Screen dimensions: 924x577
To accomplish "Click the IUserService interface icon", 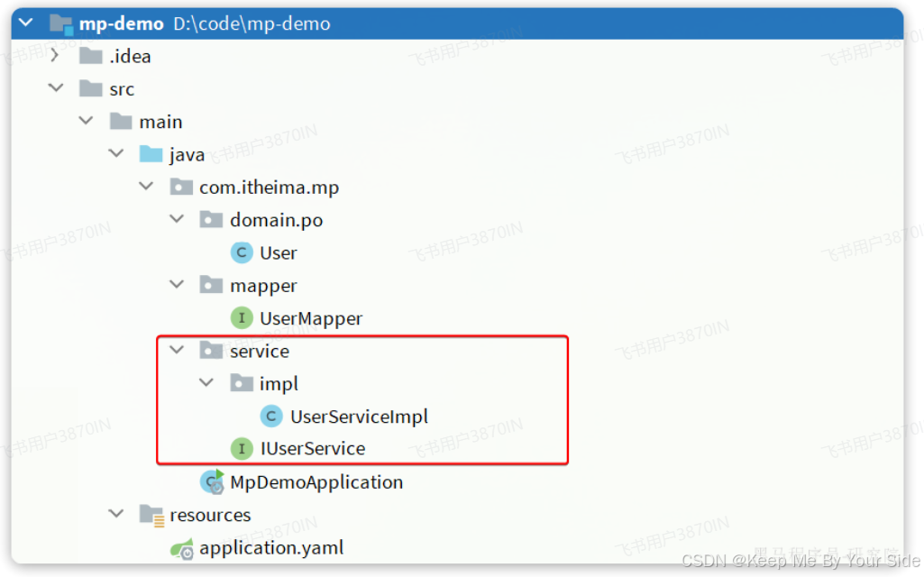I will tap(241, 448).
